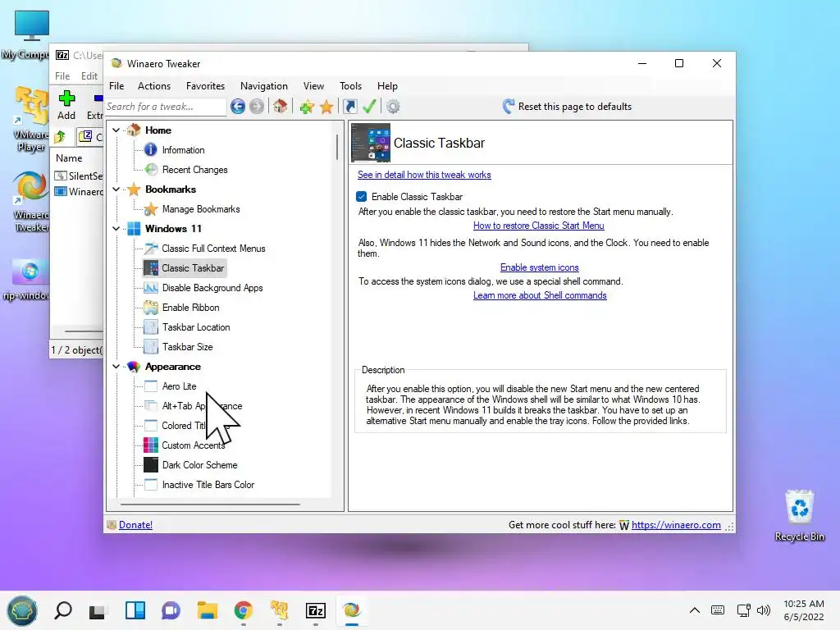Viewport: 840px width, 630px height.
Task: Open Learn more about Shell commands link
Action: [540, 295]
